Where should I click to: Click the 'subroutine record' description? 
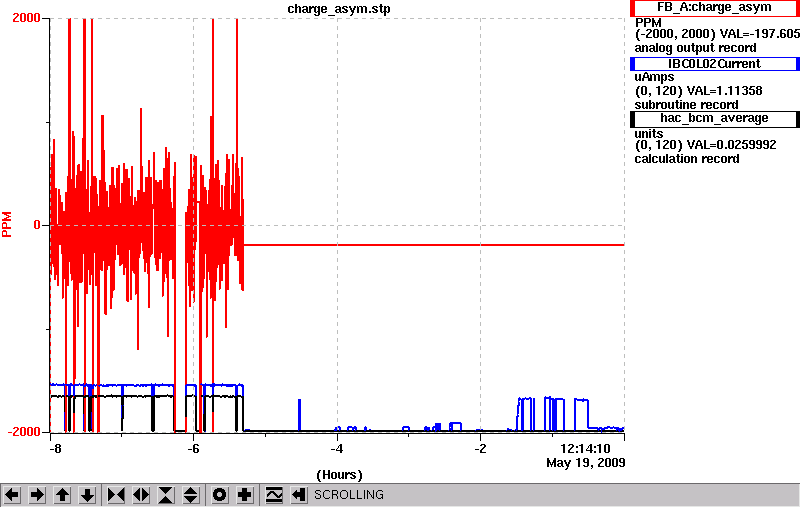coord(686,105)
